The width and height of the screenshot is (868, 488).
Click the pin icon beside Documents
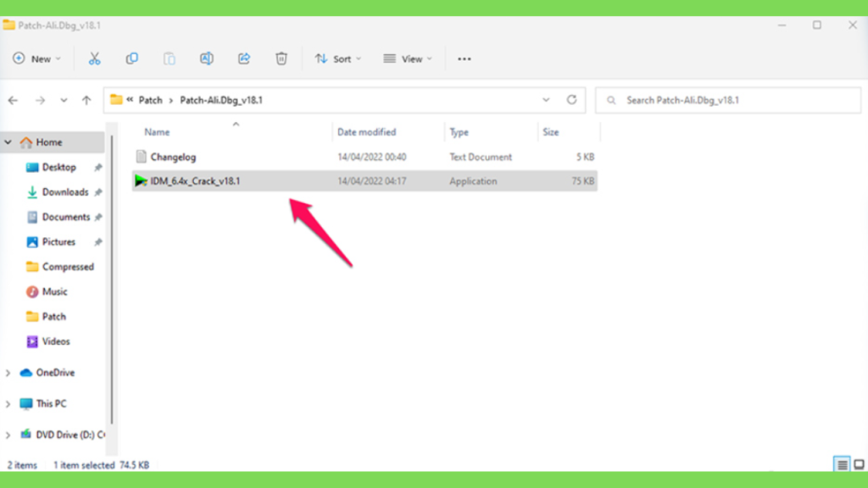(98, 217)
